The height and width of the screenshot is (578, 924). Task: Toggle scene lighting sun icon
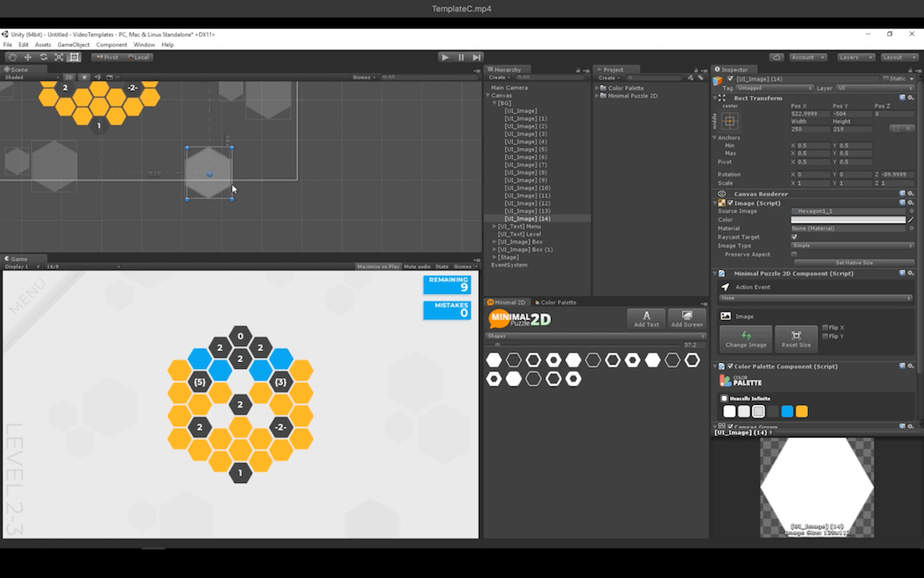tap(84, 77)
